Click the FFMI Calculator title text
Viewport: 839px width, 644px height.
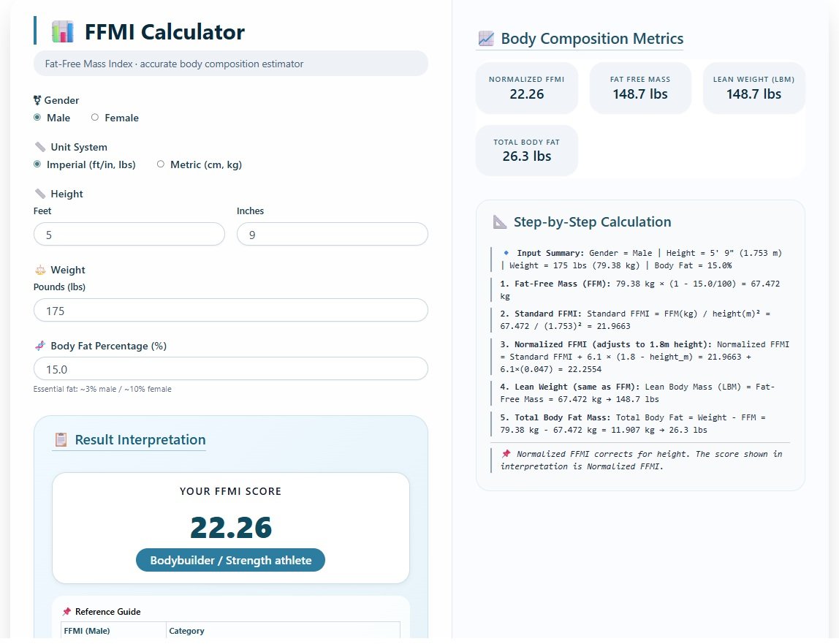pyautogui.click(x=165, y=32)
